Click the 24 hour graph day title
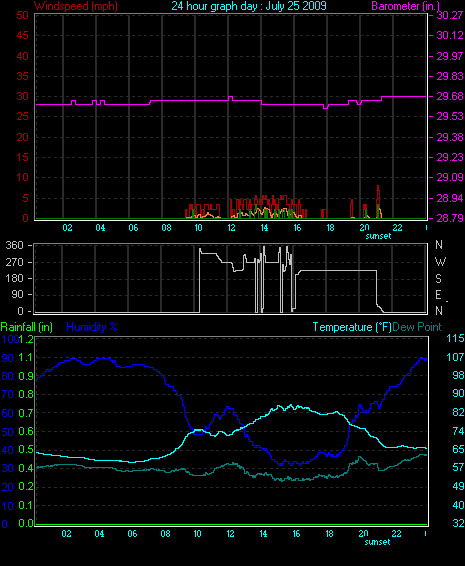This screenshot has width=465, height=566. point(249,6)
